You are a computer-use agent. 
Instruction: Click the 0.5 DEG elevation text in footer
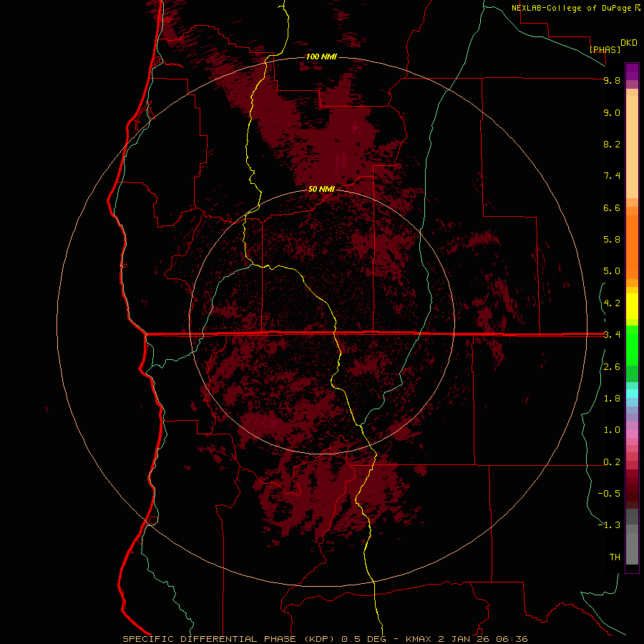(x=365, y=639)
